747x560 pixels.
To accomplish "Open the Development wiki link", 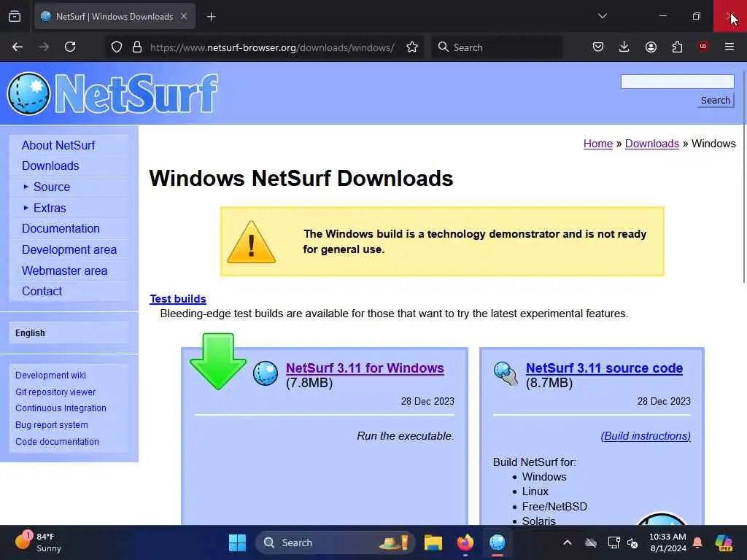I will [50, 376].
